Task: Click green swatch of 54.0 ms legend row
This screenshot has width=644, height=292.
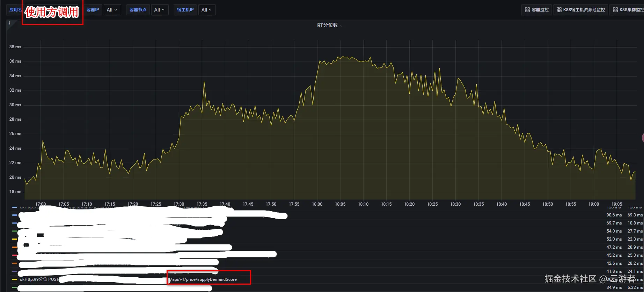Action: pos(15,231)
